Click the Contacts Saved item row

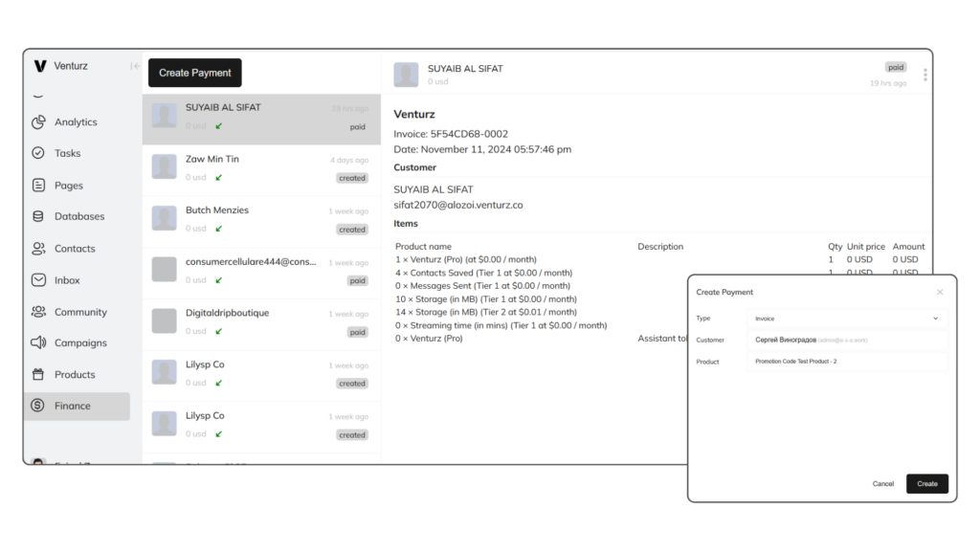click(483, 273)
